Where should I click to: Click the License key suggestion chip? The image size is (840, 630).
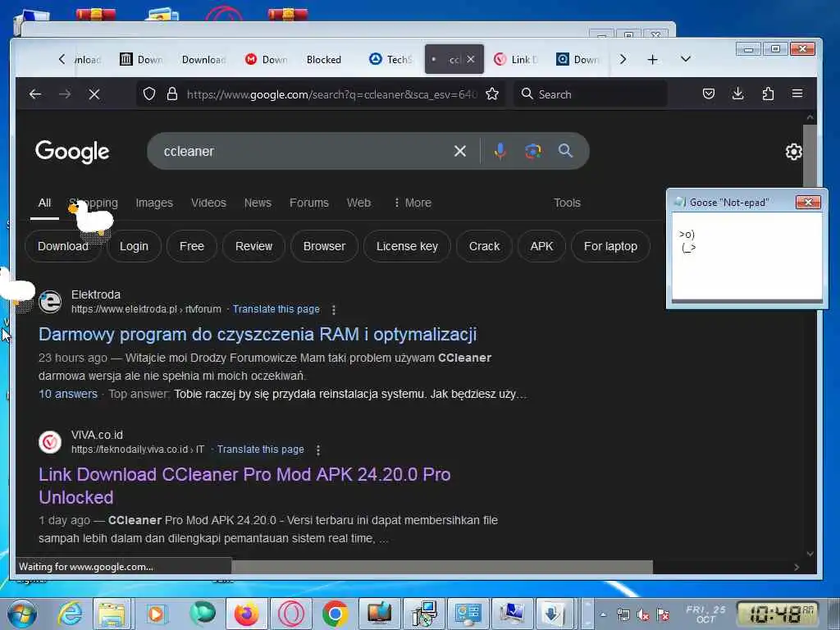coord(407,246)
